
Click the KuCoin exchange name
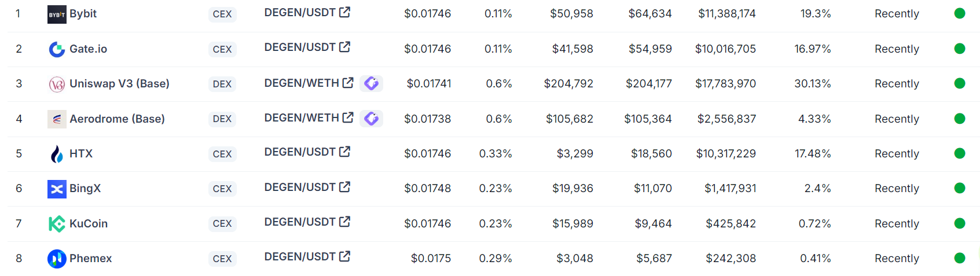[x=89, y=223]
